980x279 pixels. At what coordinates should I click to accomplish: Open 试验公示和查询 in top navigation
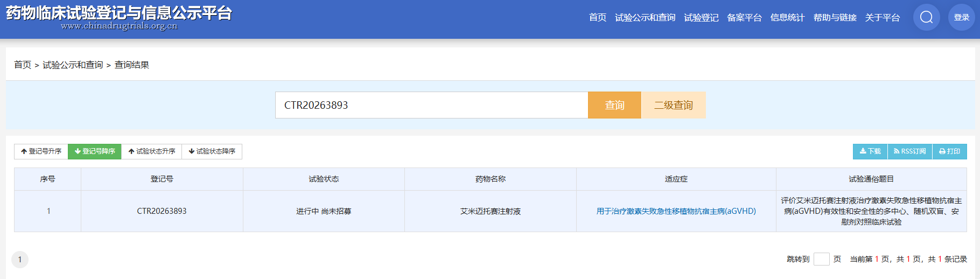coord(645,18)
